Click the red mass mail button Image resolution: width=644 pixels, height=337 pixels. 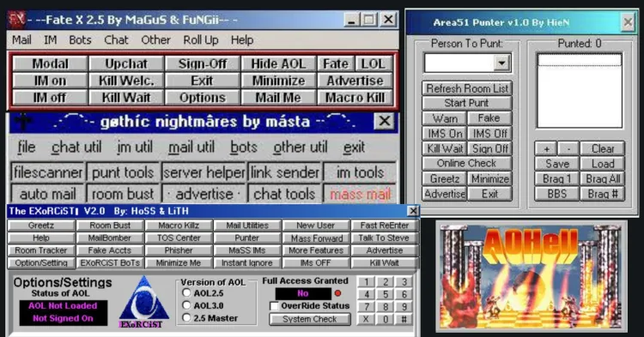point(360,194)
